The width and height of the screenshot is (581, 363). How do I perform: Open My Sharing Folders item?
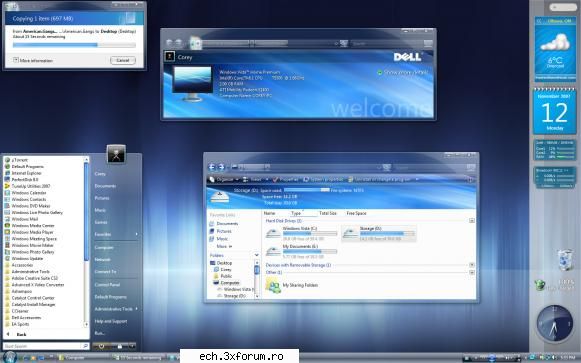click(292, 285)
